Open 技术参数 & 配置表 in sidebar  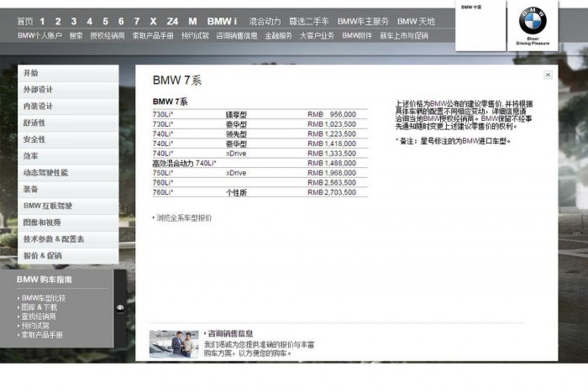pos(54,239)
